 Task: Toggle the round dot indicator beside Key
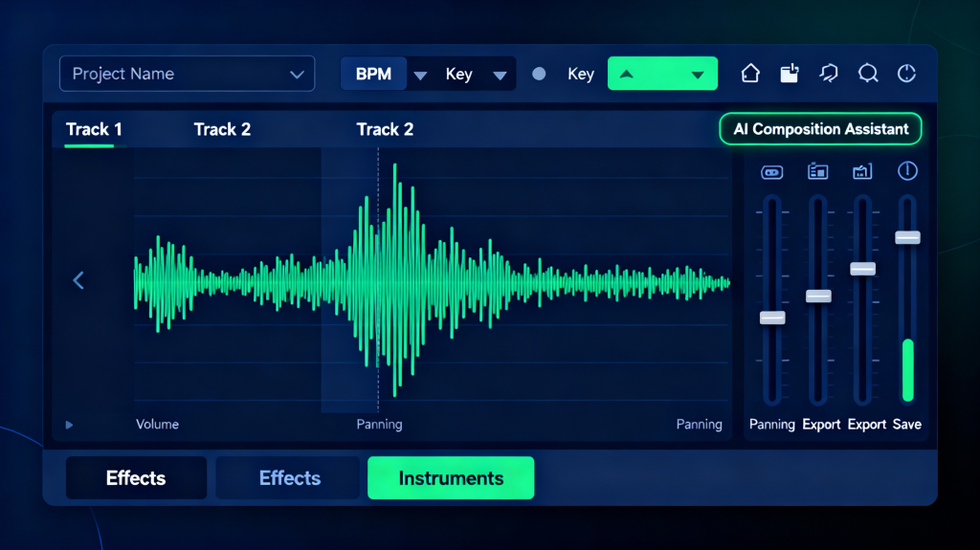pyautogui.click(x=539, y=74)
